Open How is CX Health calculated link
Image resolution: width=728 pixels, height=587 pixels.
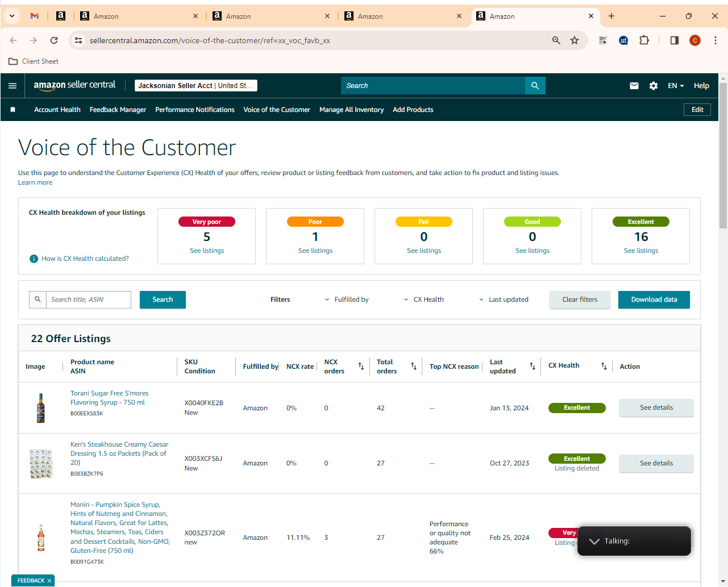click(85, 259)
